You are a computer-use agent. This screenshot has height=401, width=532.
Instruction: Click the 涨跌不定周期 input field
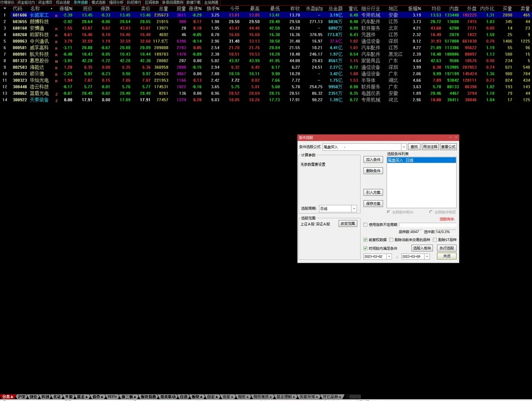428,225
